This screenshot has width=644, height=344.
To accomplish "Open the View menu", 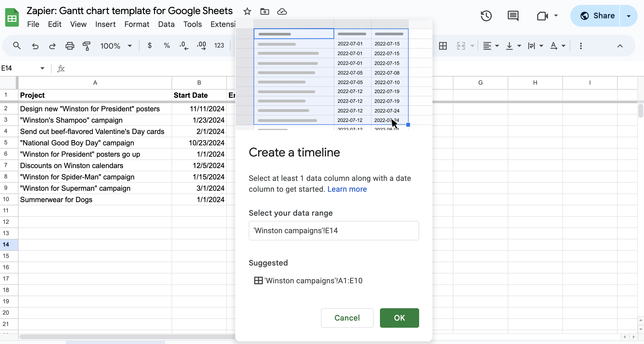I will [x=78, y=24].
